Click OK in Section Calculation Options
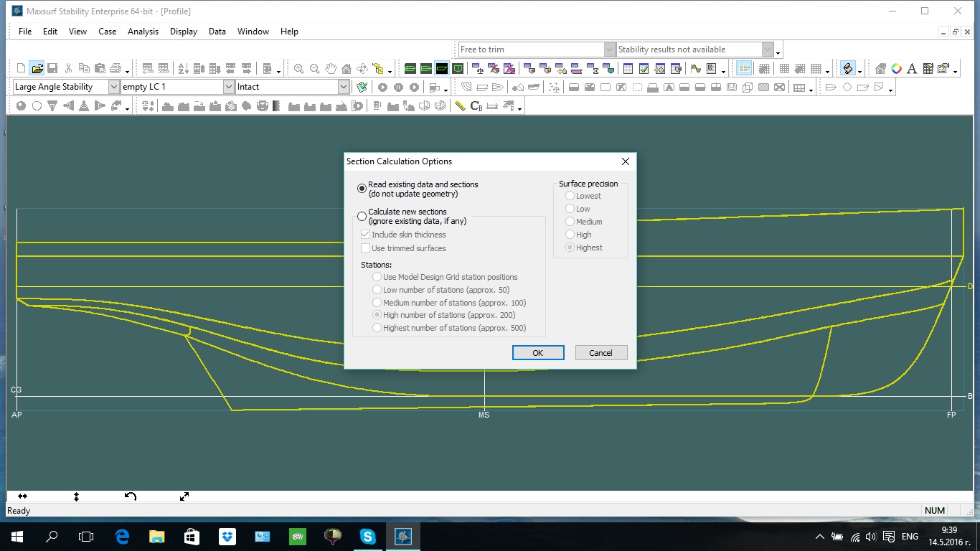 pos(537,353)
